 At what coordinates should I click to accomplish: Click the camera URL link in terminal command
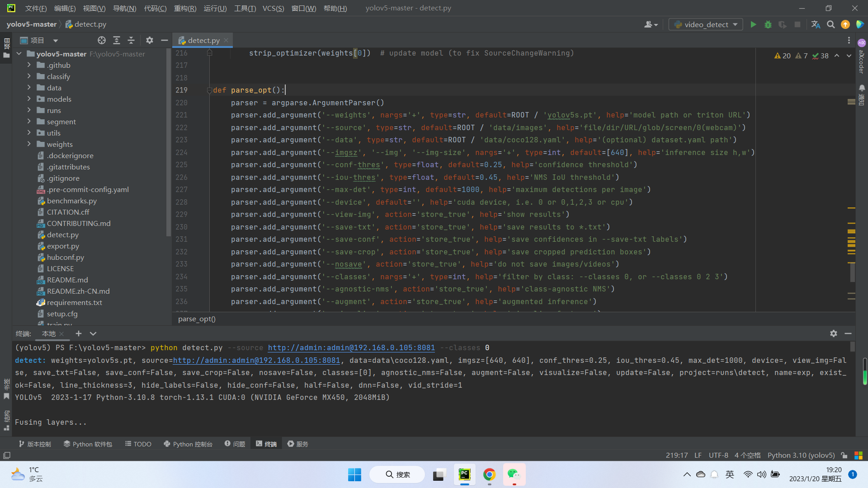click(x=351, y=348)
